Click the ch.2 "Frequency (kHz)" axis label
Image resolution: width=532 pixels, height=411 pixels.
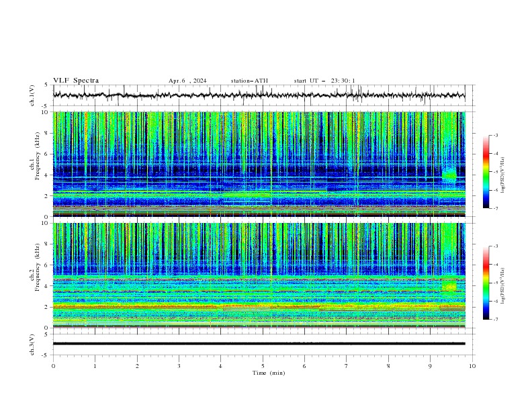(x=37, y=267)
